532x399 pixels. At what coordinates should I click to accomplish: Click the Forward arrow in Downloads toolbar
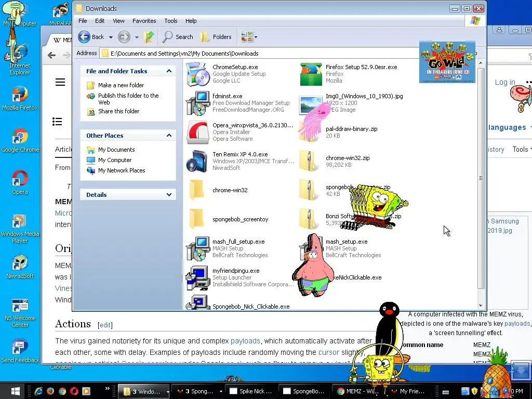[124, 37]
